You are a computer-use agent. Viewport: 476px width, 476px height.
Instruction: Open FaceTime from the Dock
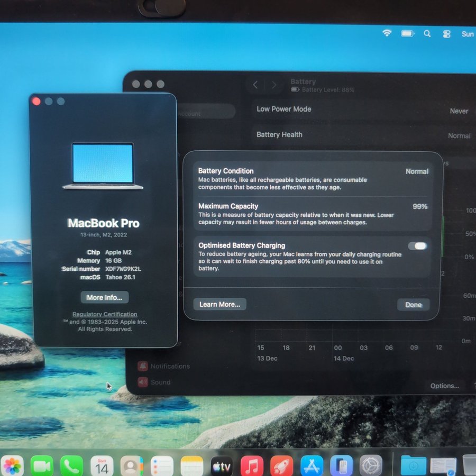[42, 465]
